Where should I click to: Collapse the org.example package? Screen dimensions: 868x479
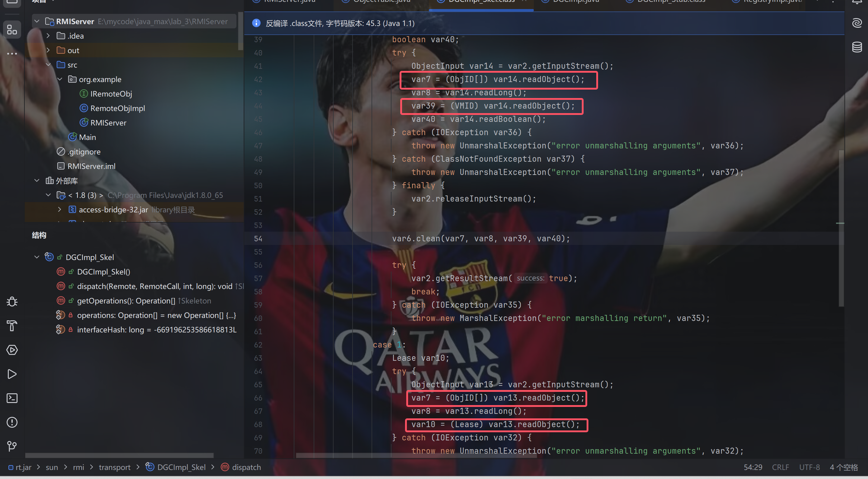coord(60,79)
